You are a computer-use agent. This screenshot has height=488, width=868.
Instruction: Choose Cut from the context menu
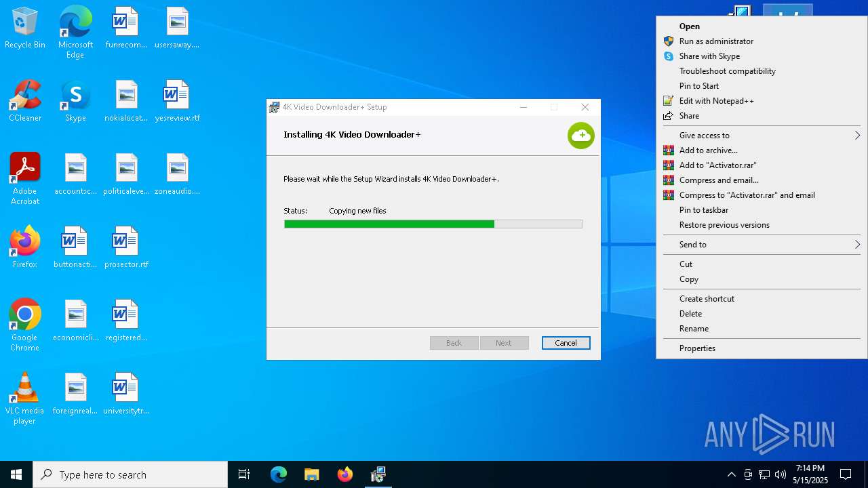(x=762, y=264)
